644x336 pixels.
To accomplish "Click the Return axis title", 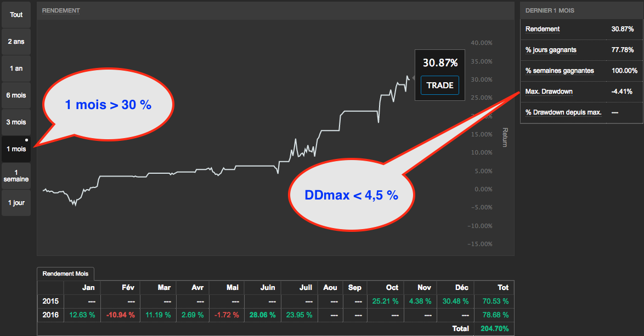I will tap(505, 138).
